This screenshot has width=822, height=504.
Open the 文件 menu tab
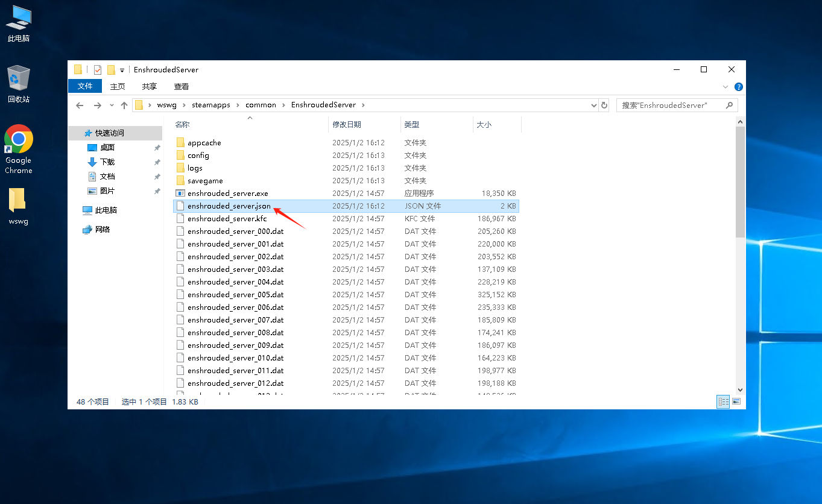(x=85, y=86)
